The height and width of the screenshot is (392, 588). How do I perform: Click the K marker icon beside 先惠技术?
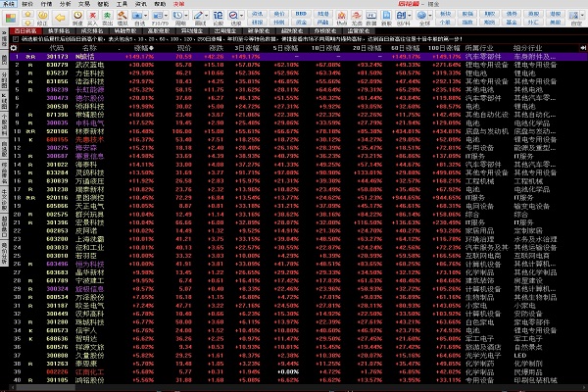[x=30, y=139]
